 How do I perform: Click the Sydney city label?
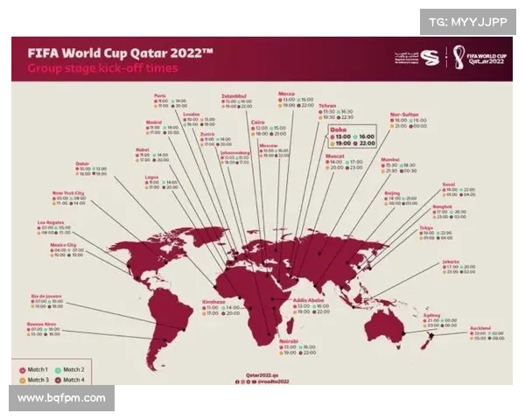tap(431, 316)
